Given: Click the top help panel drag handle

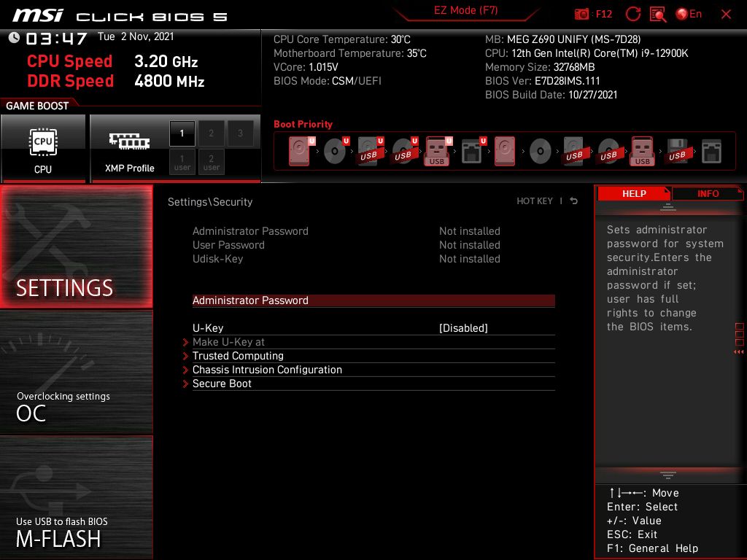Looking at the screenshot, I should (x=668, y=207).
